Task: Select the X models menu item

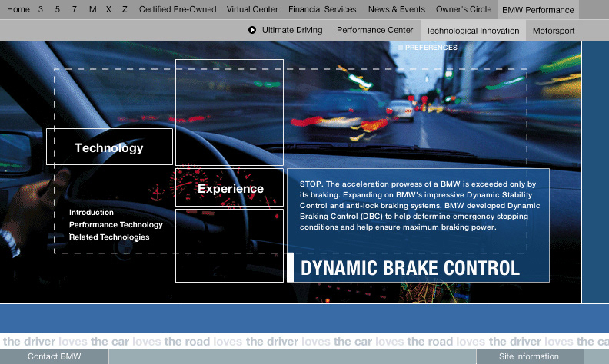Action: (108, 9)
